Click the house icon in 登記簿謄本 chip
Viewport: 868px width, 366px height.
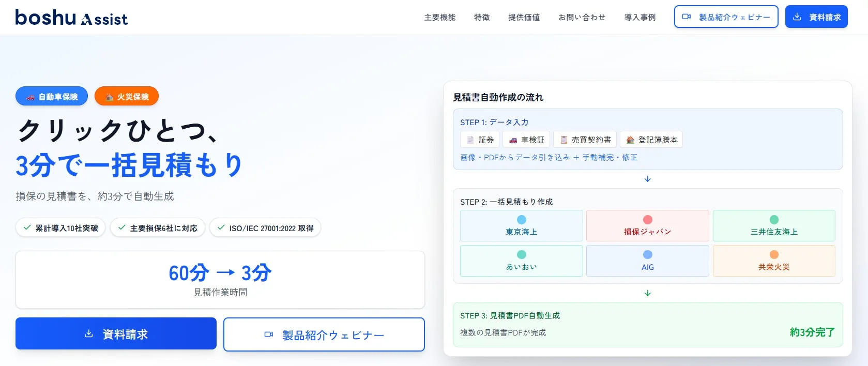pyautogui.click(x=630, y=140)
